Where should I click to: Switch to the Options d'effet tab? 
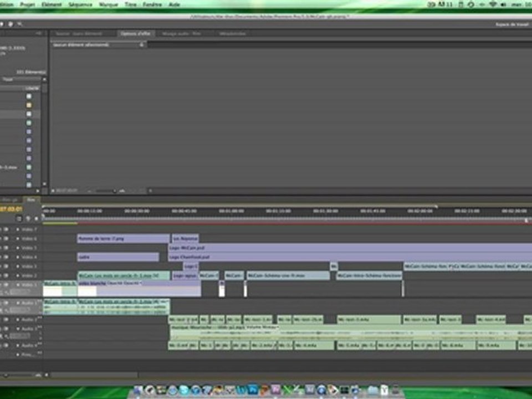click(136, 34)
